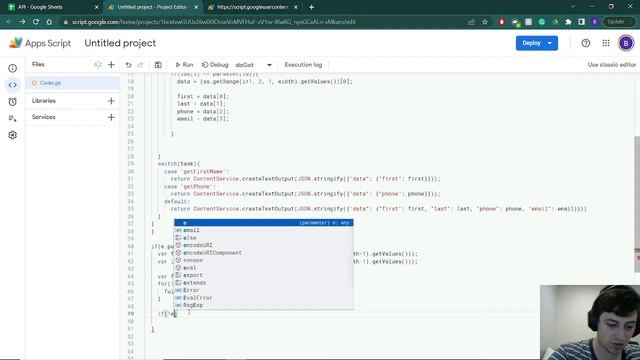Place cursor on 'default:' line
Screen dimensions: 640x360
pyautogui.click(x=177, y=201)
